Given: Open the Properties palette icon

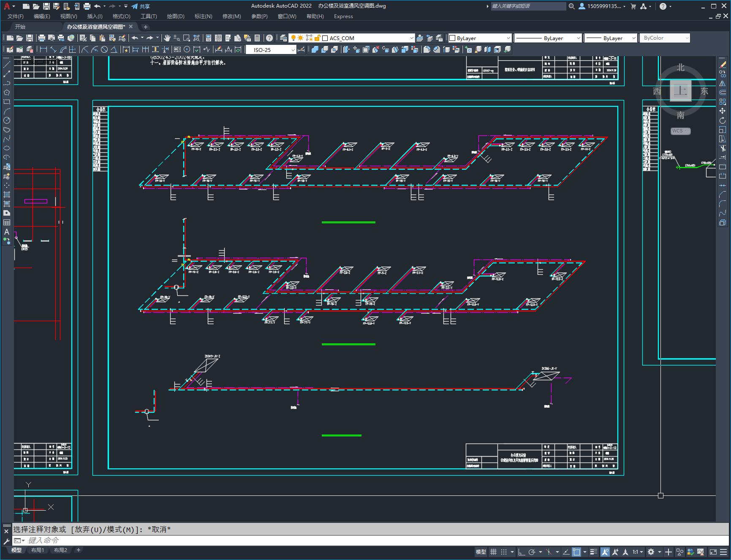Looking at the screenshot, I should pos(209,38).
